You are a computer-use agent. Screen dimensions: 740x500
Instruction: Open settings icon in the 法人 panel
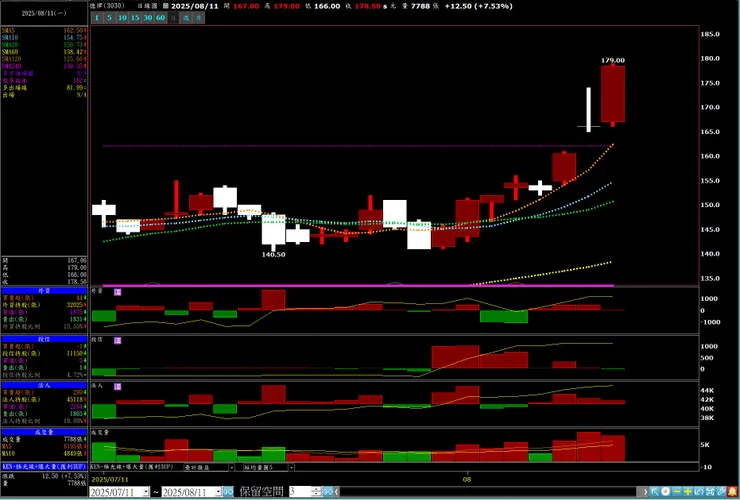click(x=118, y=386)
